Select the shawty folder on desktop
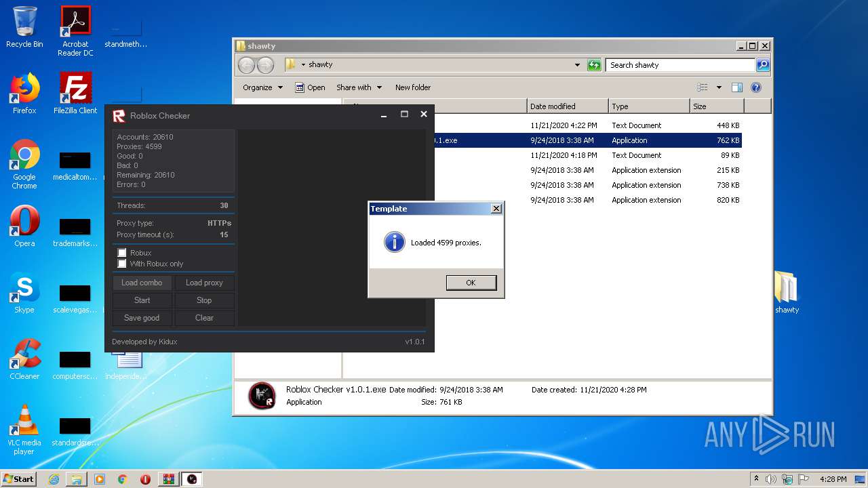Viewport: 868px width, 488px height. point(787,293)
